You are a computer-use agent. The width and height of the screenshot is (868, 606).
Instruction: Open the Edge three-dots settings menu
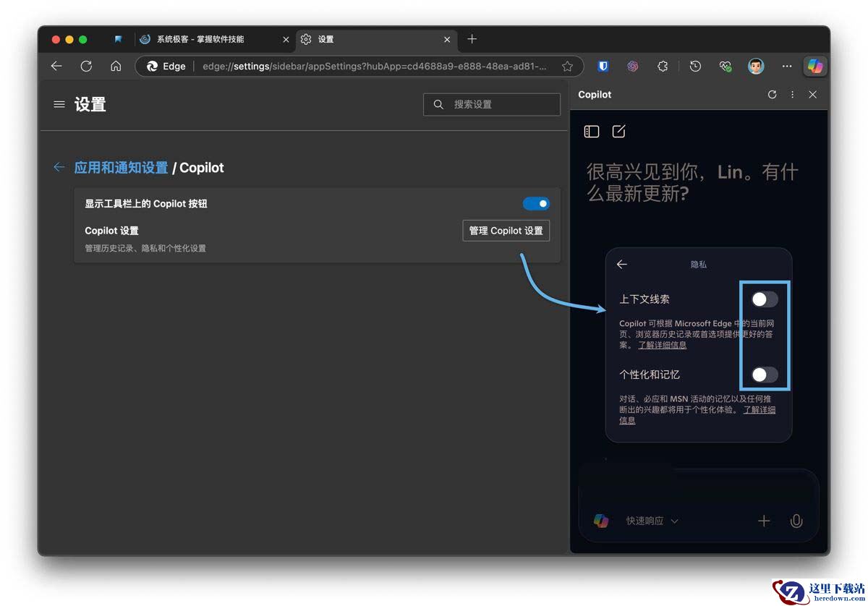pyautogui.click(x=787, y=66)
